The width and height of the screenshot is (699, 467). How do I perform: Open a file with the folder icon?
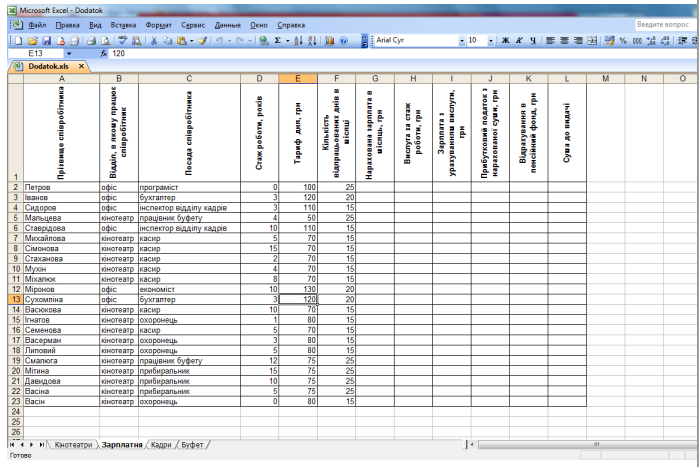pos(32,41)
